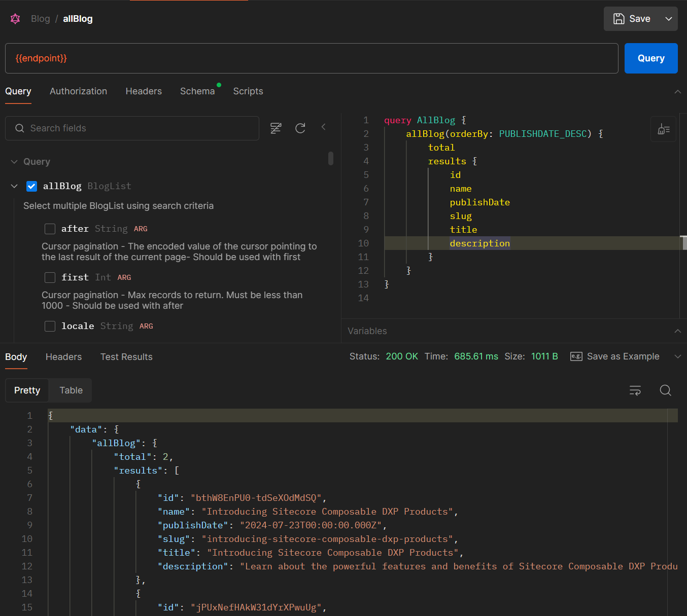Click the beautify query broom icon
The width and height of the screenshot is (687, 616).
point(663,129)
